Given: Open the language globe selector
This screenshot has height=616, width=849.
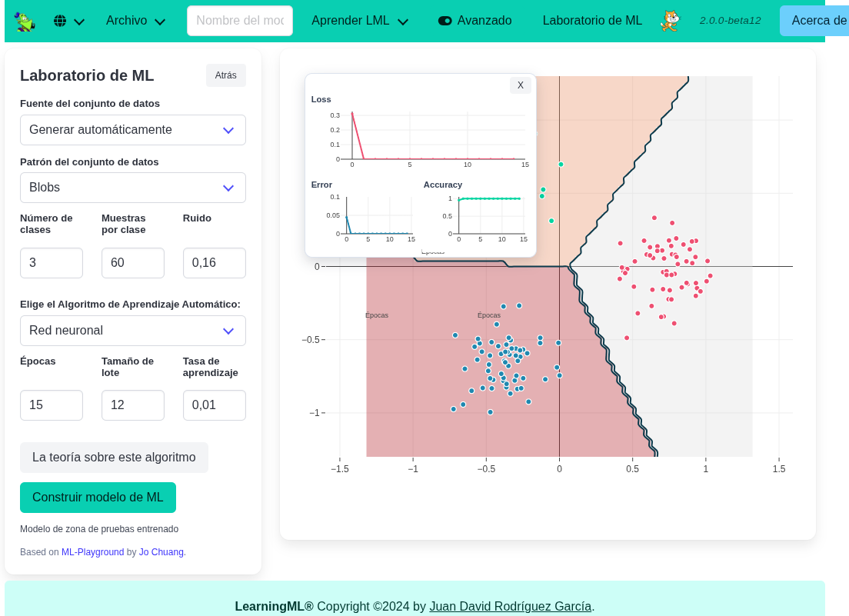Looking at the screenshot, I should (x=68, y=21).
